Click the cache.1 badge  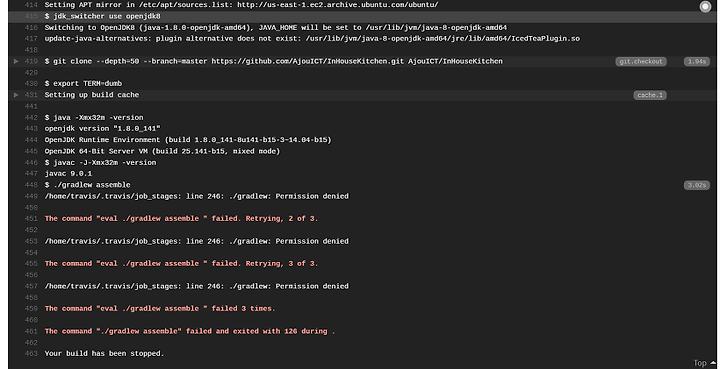coord(650,95)
